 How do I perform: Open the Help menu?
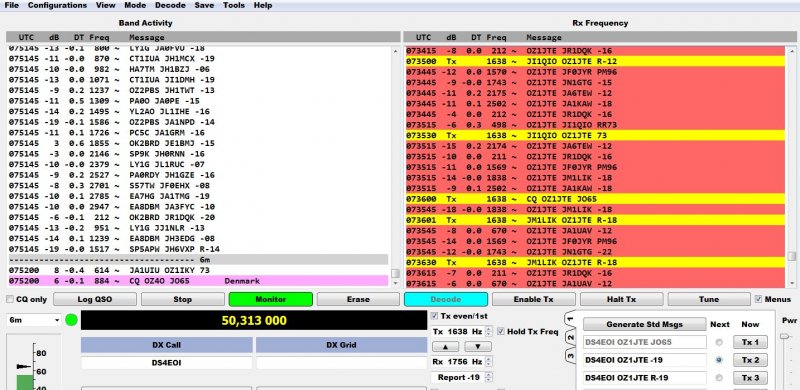tap(263, 5)
